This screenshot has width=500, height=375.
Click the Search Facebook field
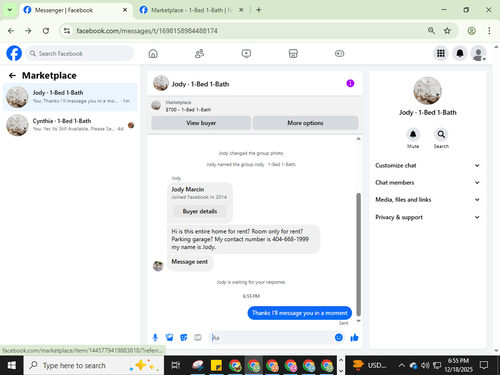(80, 53)
